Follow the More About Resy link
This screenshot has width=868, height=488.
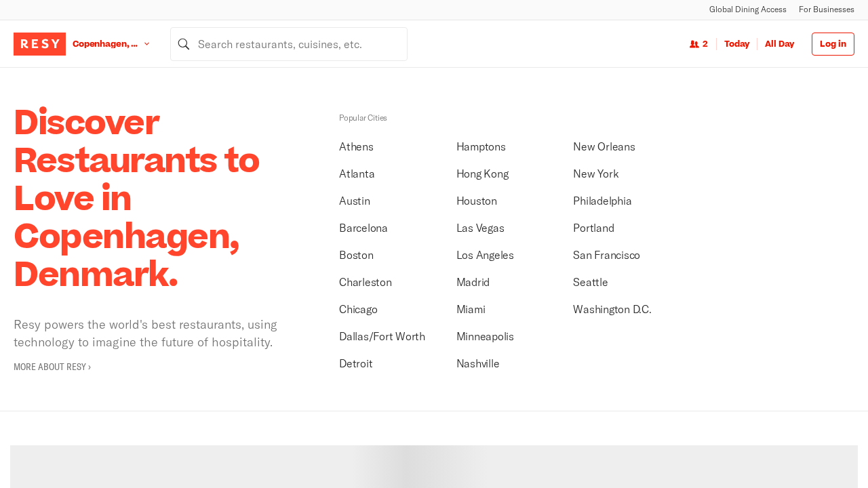point(52,367)
